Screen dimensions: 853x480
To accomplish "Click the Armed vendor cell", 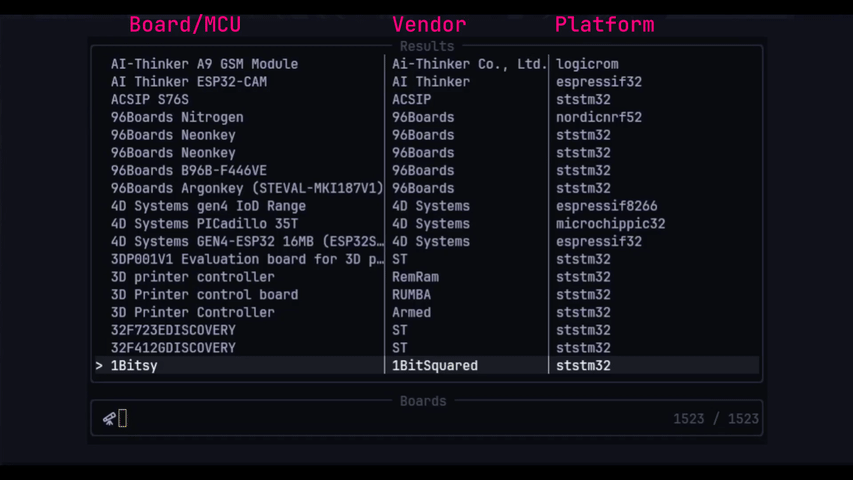I will click(411, 312).
